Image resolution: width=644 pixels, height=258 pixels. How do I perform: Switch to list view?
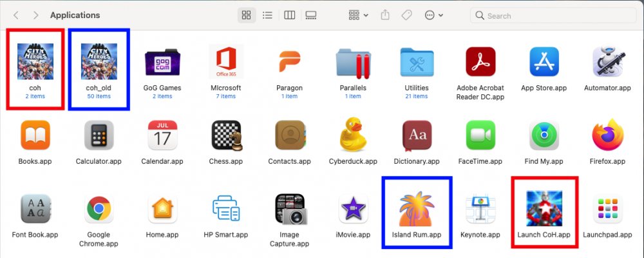(x=267, y=15)
